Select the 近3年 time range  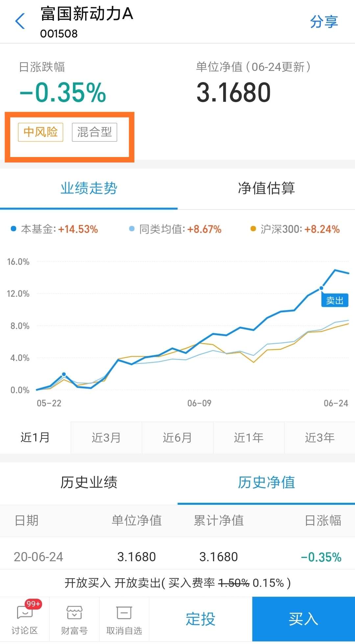(319, 437)
